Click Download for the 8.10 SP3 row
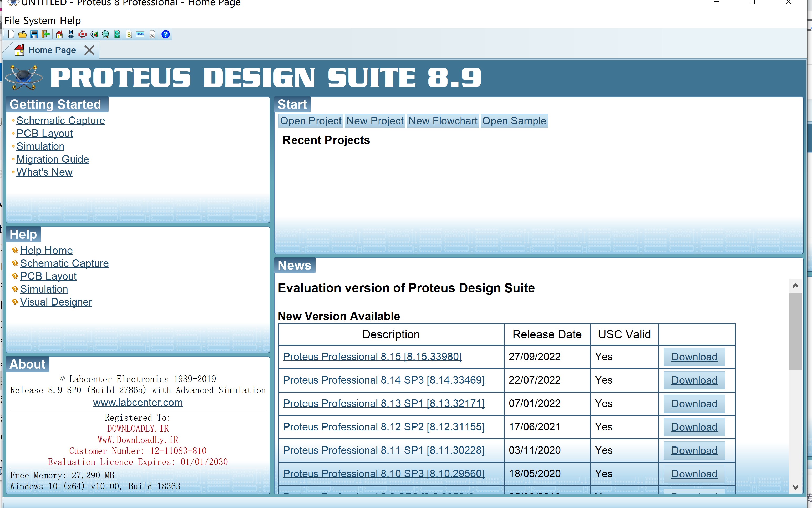 694,474
